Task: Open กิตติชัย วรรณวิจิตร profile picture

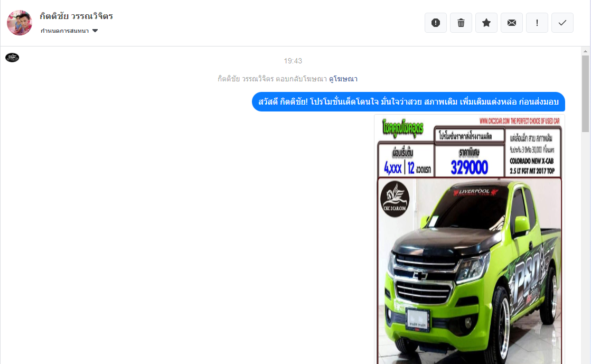Action: 20,23
